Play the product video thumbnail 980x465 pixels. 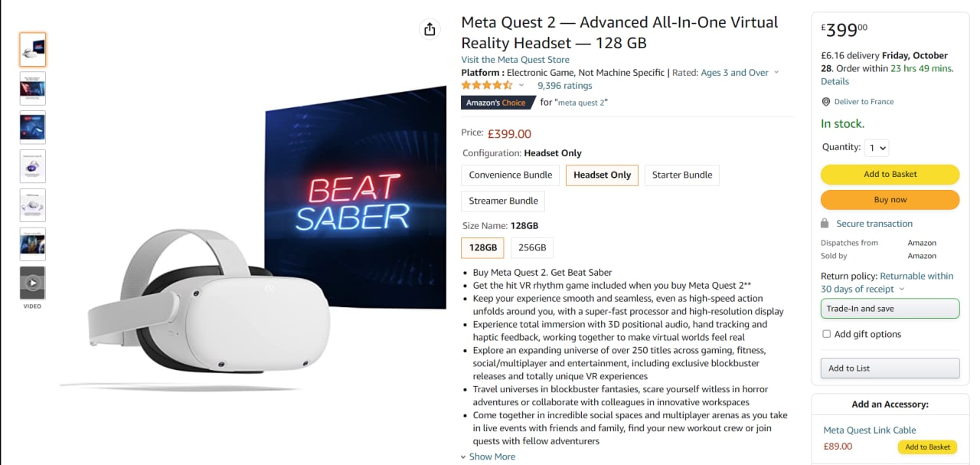[x=32, y=283]
